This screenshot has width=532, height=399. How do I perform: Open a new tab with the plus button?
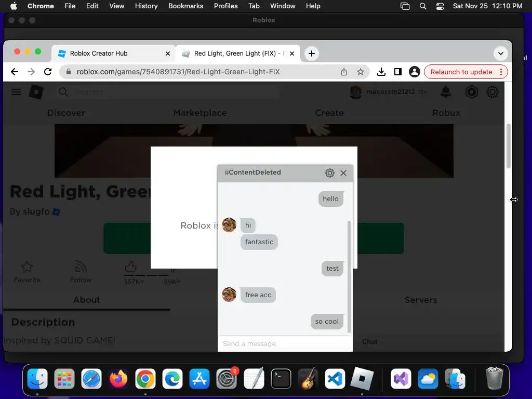click(312, 54)
